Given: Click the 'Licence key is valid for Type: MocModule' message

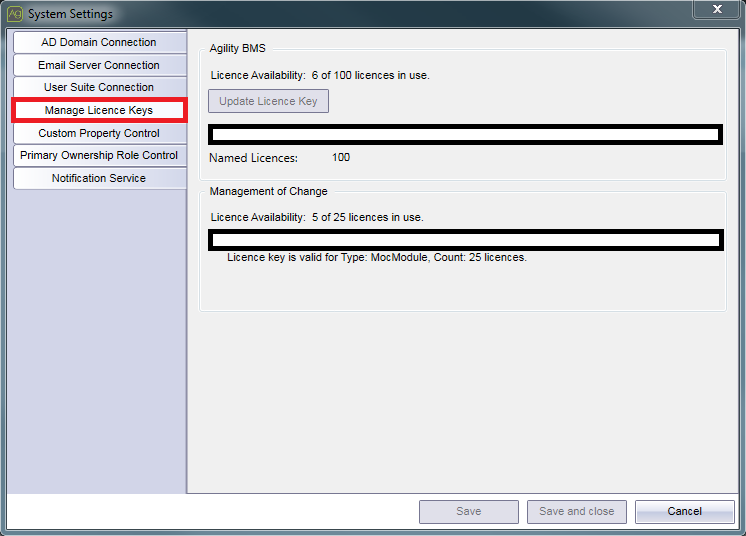Looking at the screenshot, I should (x=377, y=257).
